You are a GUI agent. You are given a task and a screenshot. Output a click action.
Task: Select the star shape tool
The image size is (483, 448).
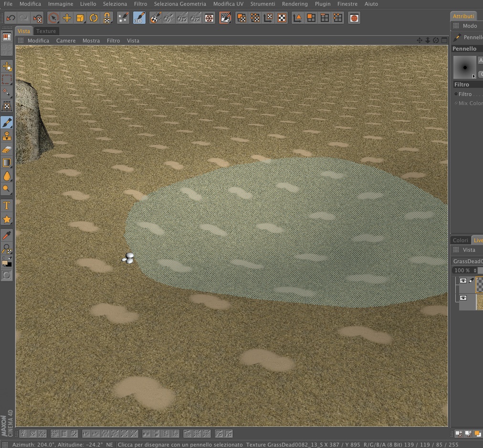point(7,219)
